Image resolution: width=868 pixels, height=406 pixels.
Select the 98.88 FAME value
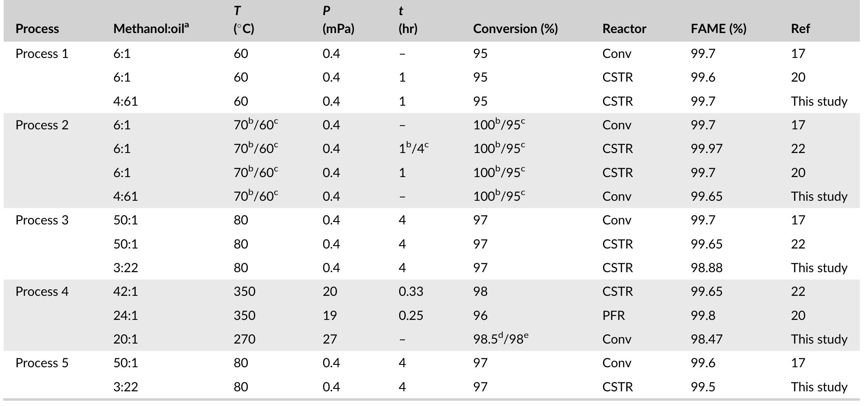707,268
